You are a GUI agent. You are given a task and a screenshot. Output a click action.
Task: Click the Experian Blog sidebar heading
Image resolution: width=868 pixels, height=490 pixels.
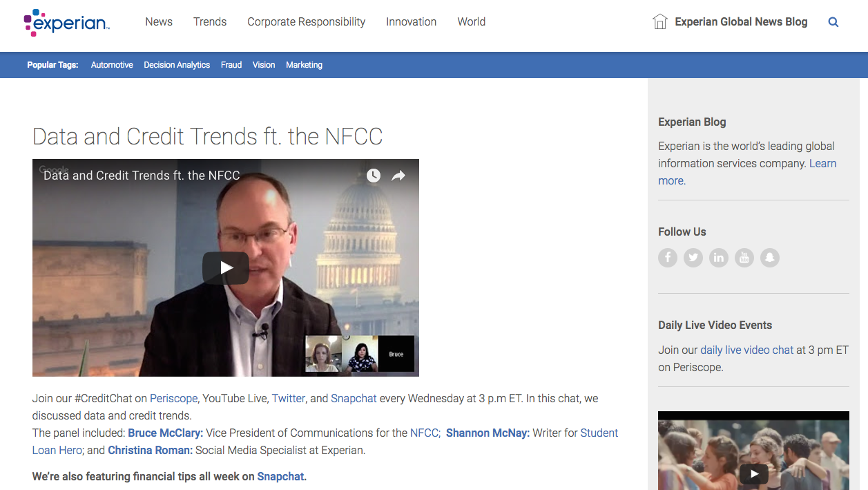pos(692,122)
